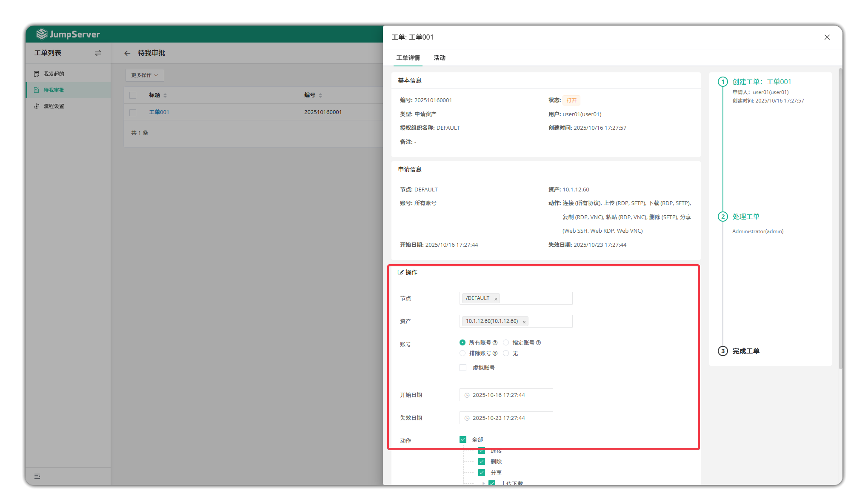Select the 无 account radio option
868x502 pixels.
pyautogui.click(x=506, y=353)
